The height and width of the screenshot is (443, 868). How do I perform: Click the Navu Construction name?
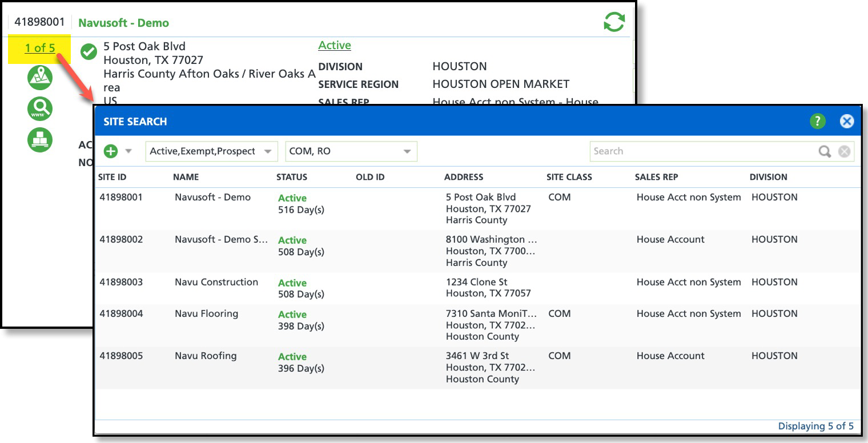pos(216,283)
